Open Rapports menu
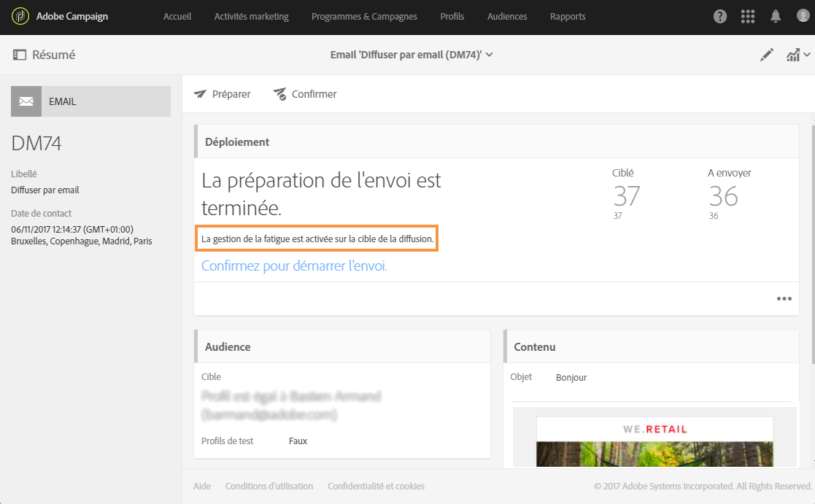815x504 pixels. pyautogui.click(x=568, y=17)
